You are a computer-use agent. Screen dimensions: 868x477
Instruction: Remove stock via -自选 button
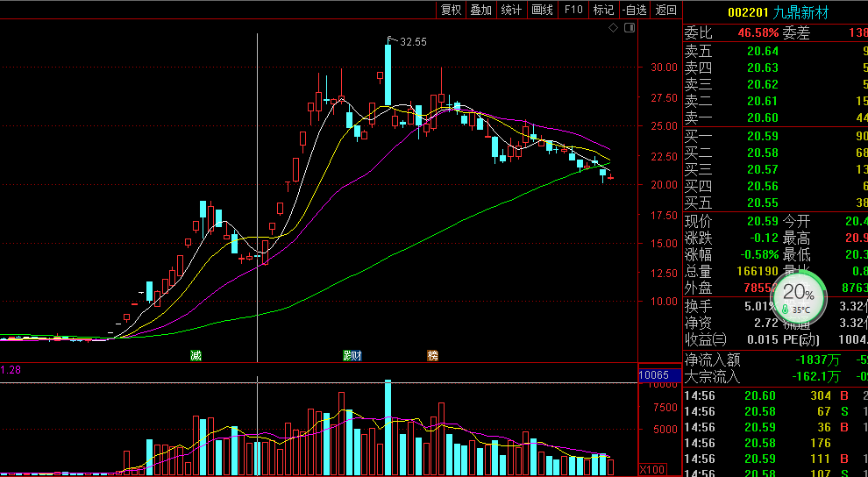pyautogui.click(x=635, y=10)
